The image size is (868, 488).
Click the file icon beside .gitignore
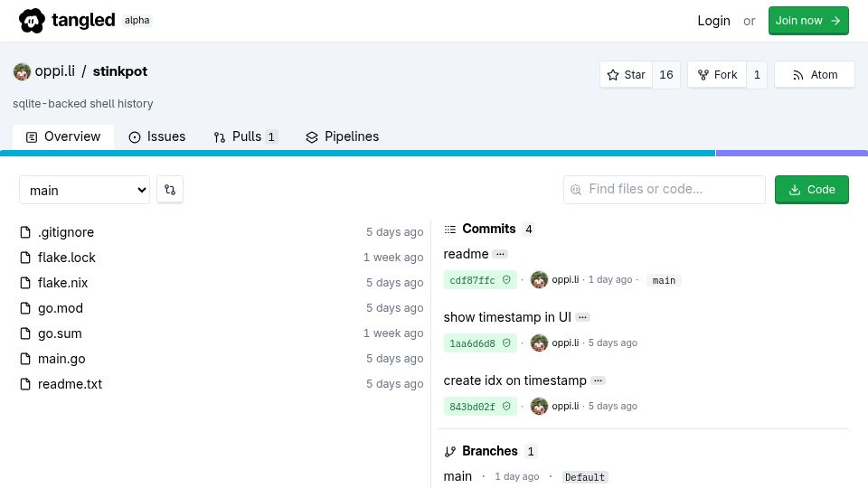click(25, 232)
